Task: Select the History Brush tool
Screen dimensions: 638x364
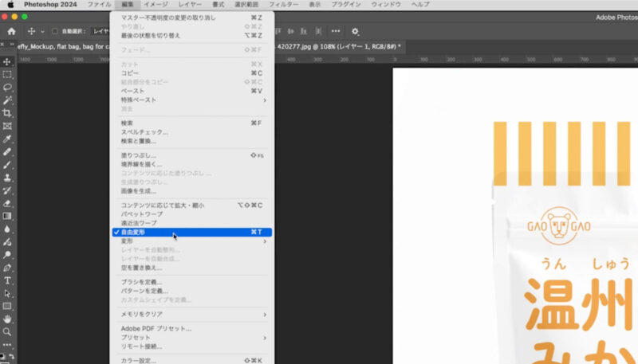Action: coord(7,190)
